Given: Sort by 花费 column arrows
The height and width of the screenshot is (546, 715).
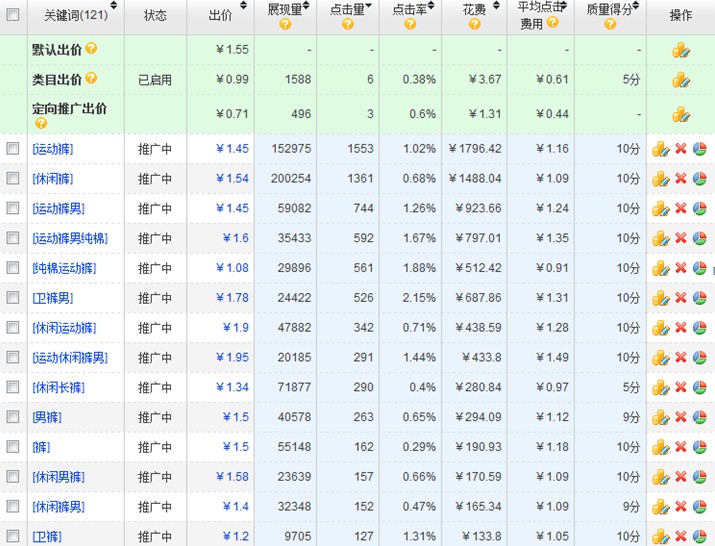Looking at the screenshot, I should tap(496, 6).
